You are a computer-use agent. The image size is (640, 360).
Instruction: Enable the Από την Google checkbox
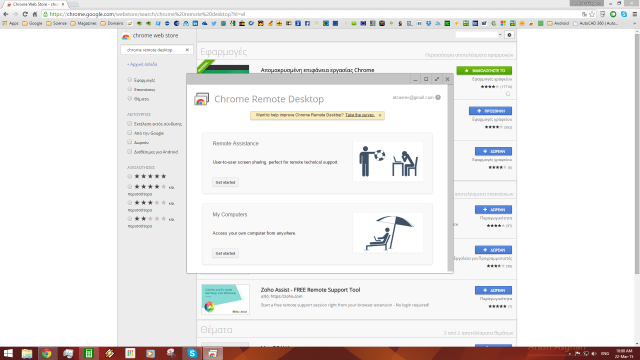click(x=130, y=133)
